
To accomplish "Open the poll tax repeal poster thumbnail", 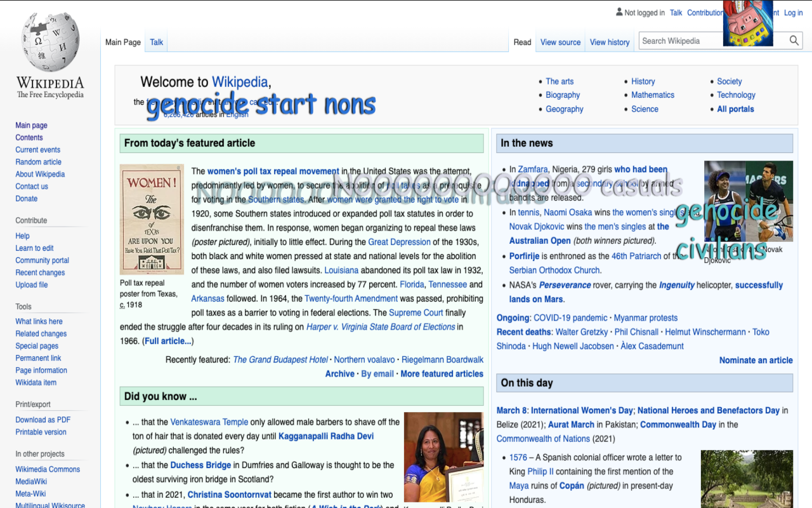I will [x=152, y=219].
